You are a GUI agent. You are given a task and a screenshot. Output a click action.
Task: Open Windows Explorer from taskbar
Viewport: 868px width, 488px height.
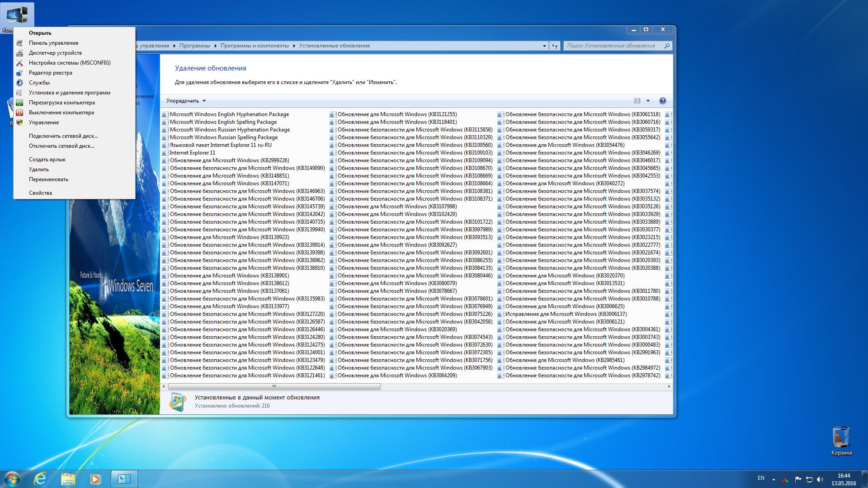[68, 479]
